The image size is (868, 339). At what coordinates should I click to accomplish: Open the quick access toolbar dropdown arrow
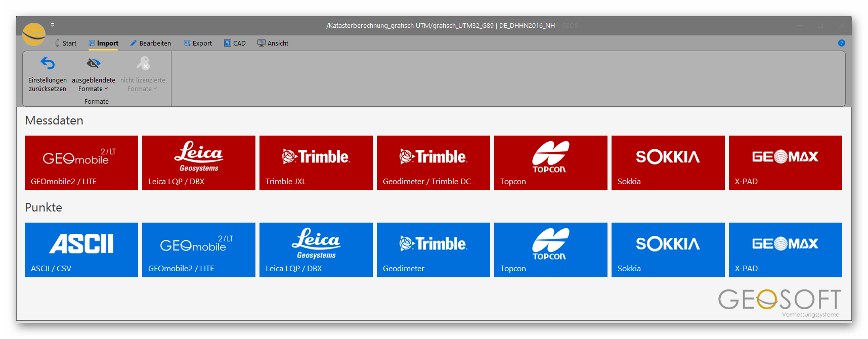53,25
